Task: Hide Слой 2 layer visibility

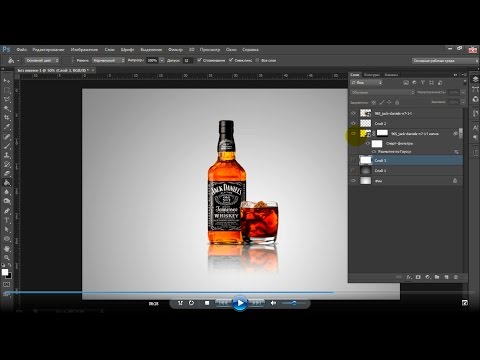Action: (353, 123)
